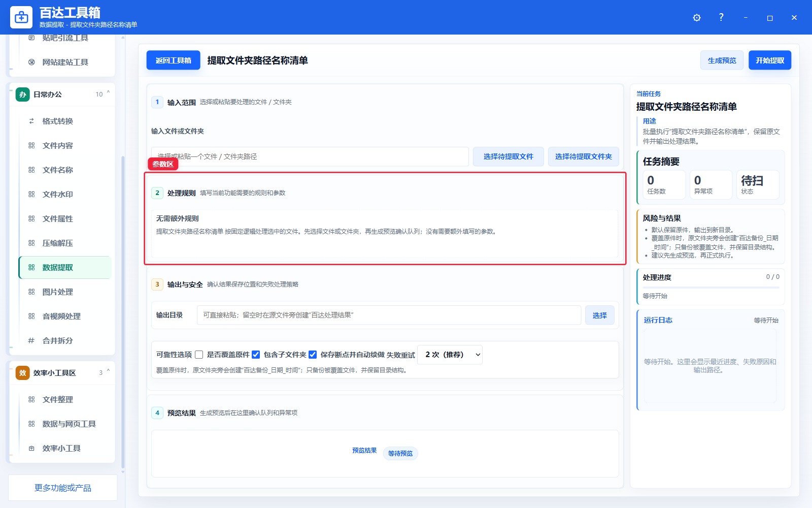Click 返回工具箱 button
The image size is (812, 508).
click(x=173, y=60)
